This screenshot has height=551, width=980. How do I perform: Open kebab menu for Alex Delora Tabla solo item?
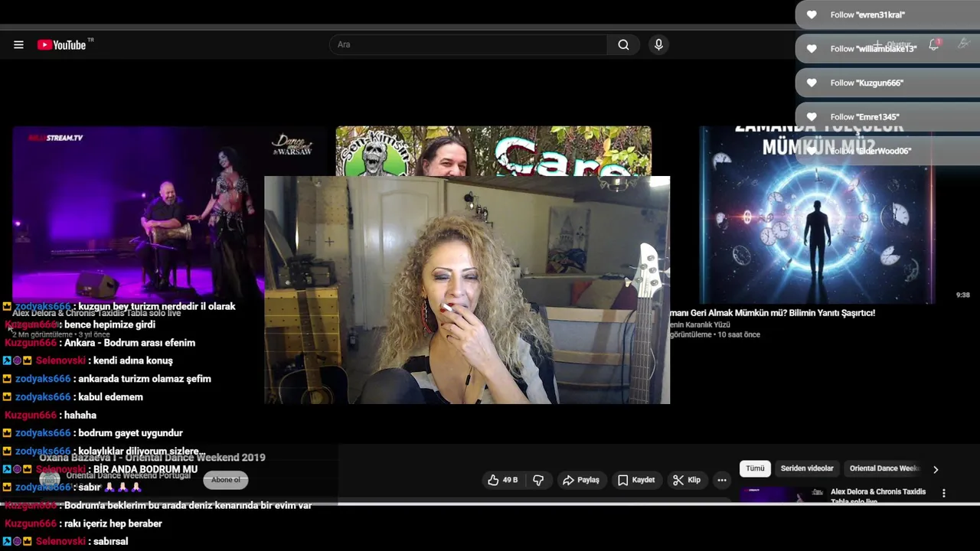pyautogui.click(x=943, y=494)
